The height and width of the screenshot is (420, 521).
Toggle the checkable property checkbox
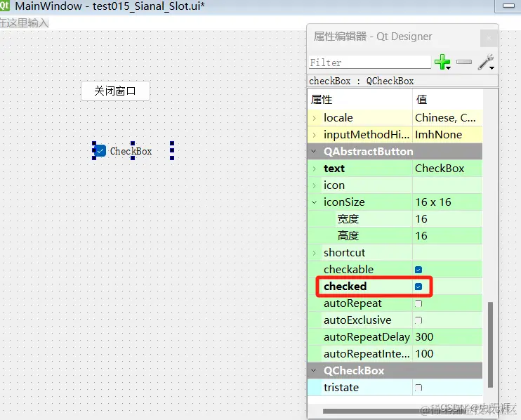pyautogui.click(x=418, y=270)
